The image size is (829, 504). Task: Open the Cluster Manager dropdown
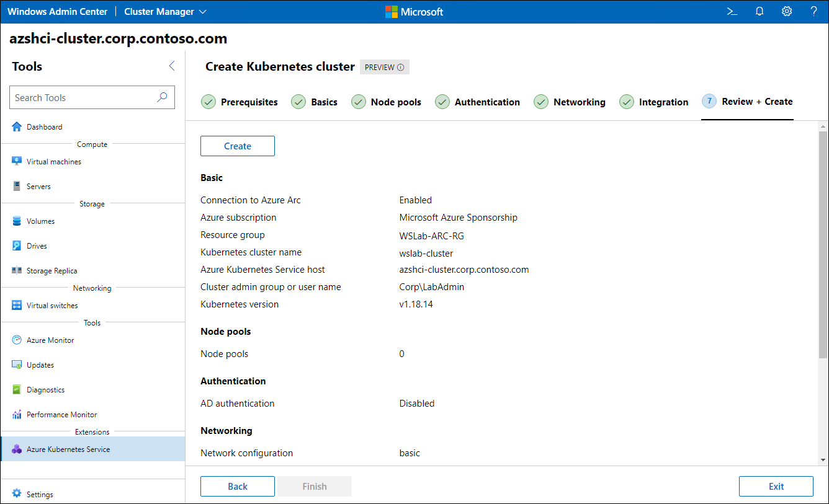pyautogui.click(x=166, y=12)
